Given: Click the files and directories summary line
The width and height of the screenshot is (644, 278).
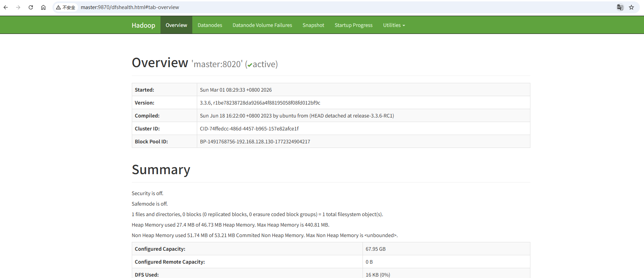Looking at the screenshot, I should 257,214.
